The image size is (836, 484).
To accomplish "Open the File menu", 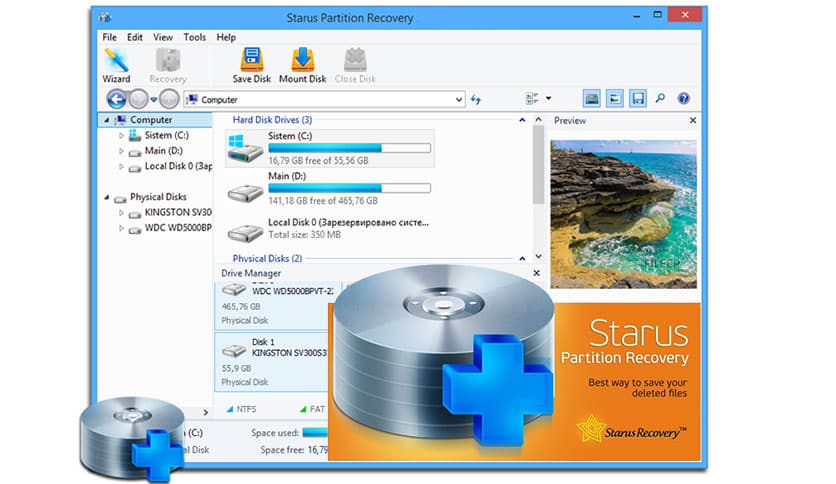I will [109, 37].
